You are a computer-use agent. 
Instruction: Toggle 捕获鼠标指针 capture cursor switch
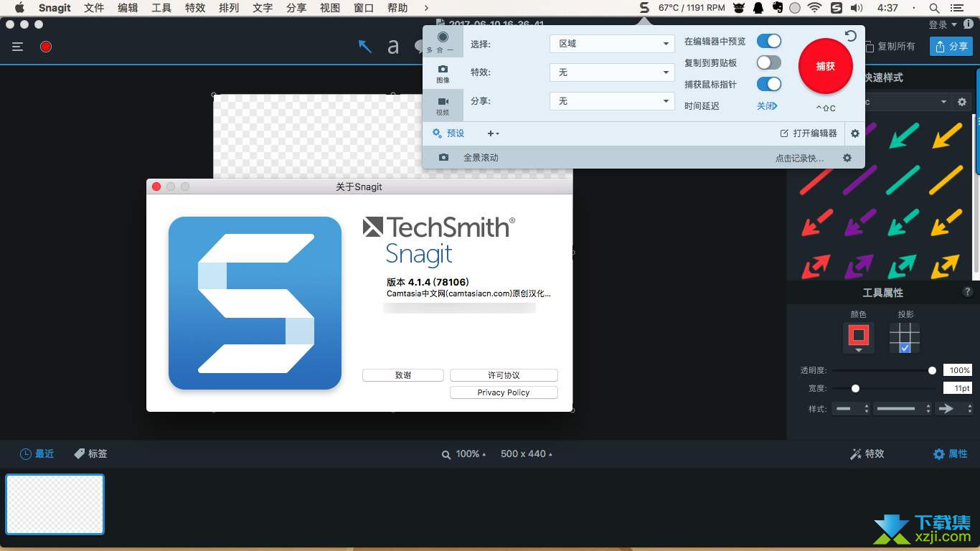[768, 84]
